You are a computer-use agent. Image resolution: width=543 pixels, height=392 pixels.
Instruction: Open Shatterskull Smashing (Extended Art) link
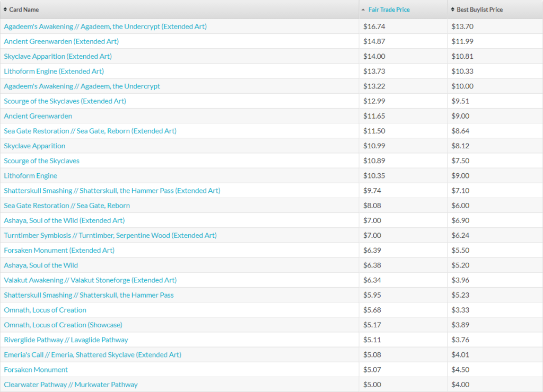click(112, 190)
